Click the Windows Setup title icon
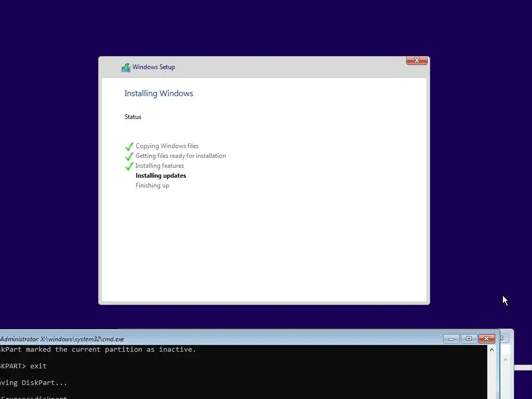Screen dimensions: 532x399 126,68
